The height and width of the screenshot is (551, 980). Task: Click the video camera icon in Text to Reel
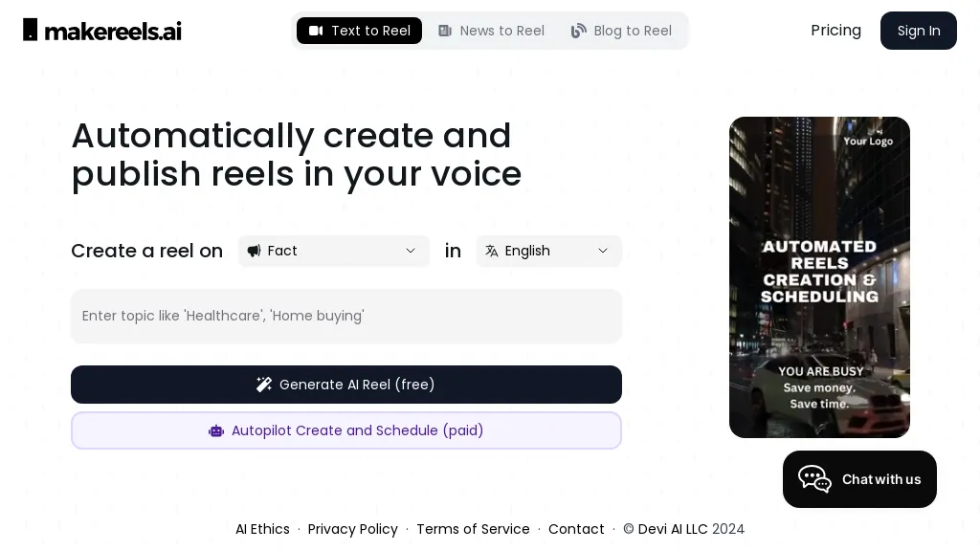pos(316,31)
